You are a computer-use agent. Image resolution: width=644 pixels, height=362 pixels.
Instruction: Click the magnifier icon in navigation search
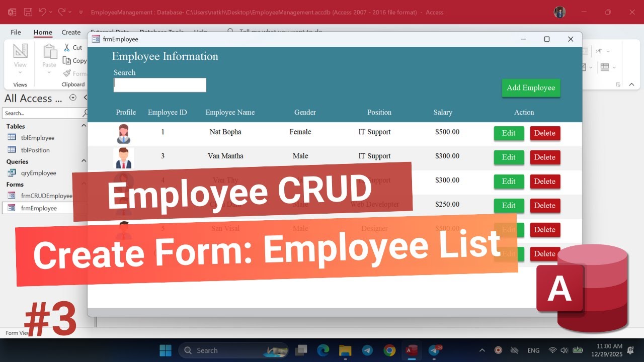coord(85,113)
